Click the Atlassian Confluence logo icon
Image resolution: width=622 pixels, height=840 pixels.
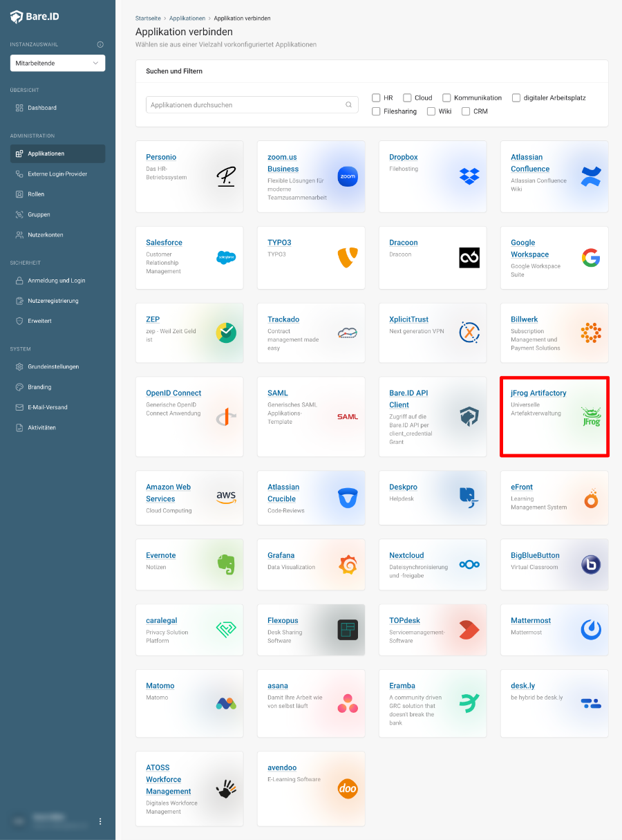(x=591, y=176)
